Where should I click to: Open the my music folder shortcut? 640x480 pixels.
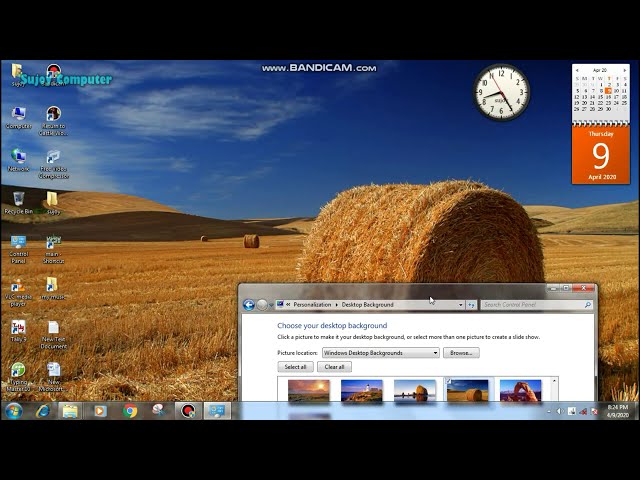click(53, 289)
